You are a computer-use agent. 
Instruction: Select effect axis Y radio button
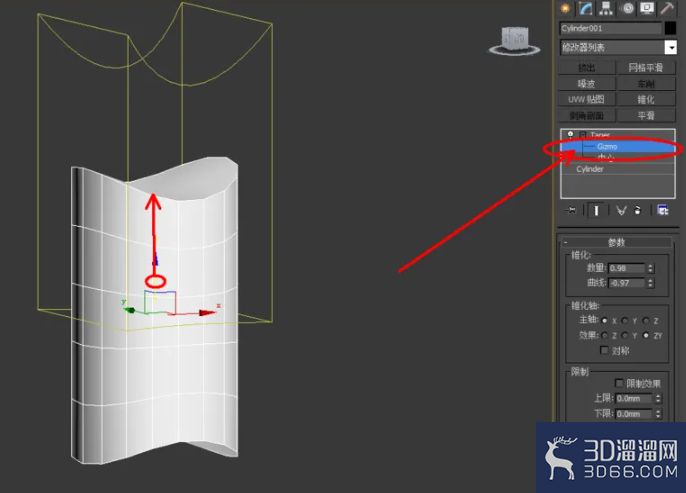pos(625,335)
